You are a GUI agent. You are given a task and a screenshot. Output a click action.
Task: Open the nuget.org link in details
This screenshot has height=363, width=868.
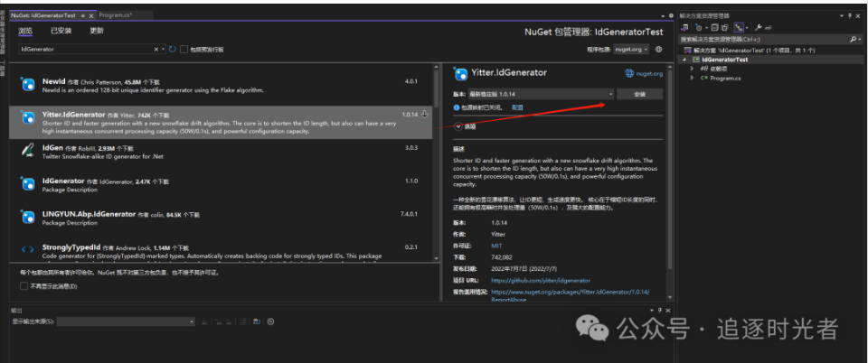coord(647,73)
